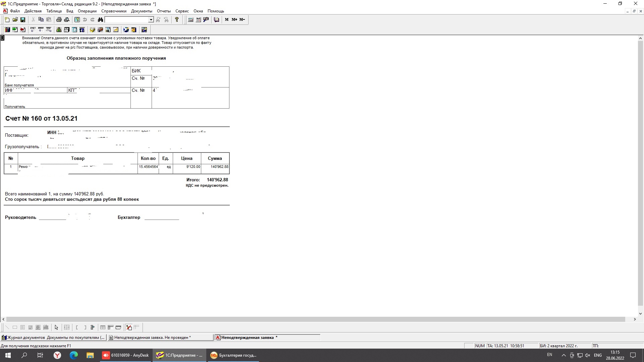
Task: Switch to Журнал документов window tab
Action: 54,338
